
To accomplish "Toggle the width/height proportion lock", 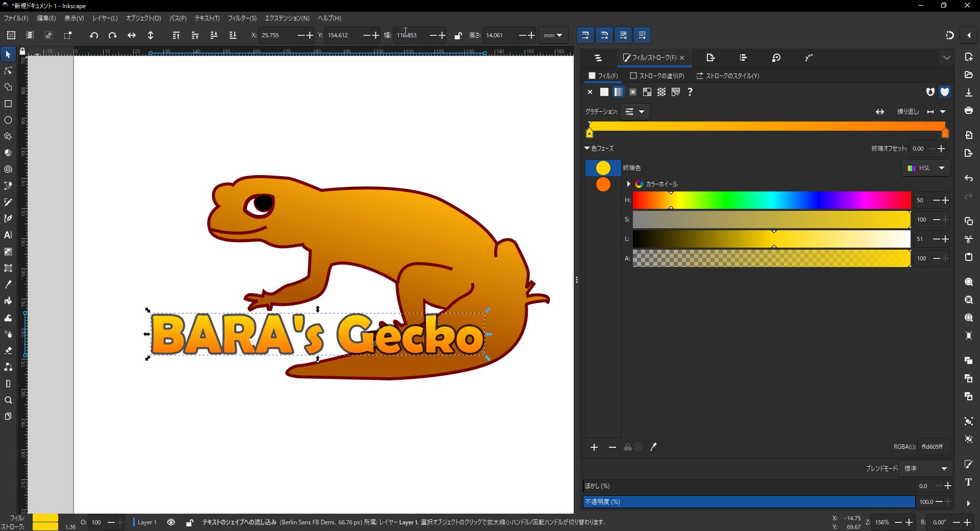I will pyautogui.click(x=458, y=35).
